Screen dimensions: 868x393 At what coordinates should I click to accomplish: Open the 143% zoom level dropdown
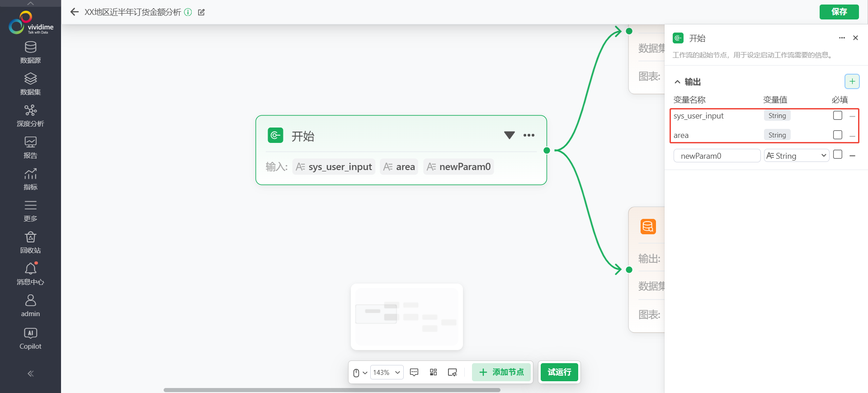[387, 372]
